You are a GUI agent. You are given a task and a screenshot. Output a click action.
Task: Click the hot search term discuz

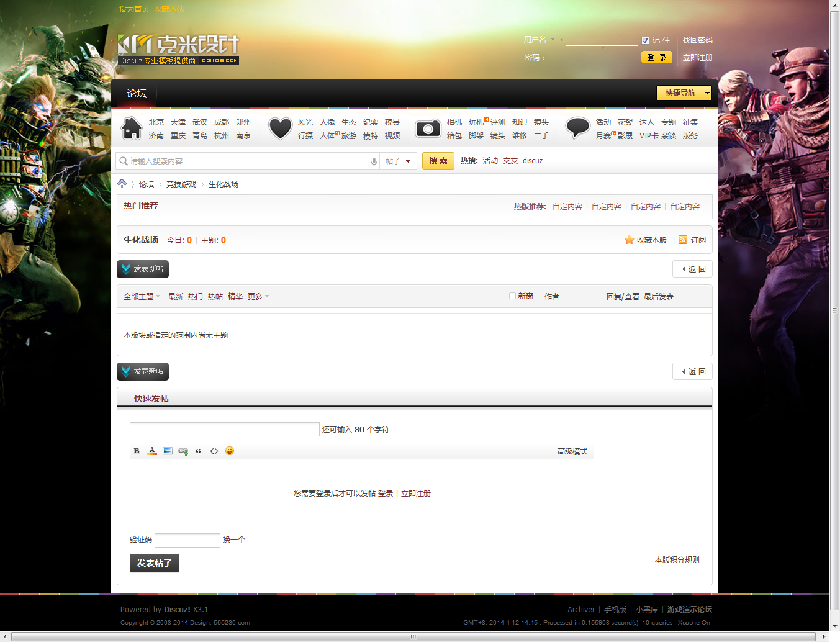click(x=533, y=161)
